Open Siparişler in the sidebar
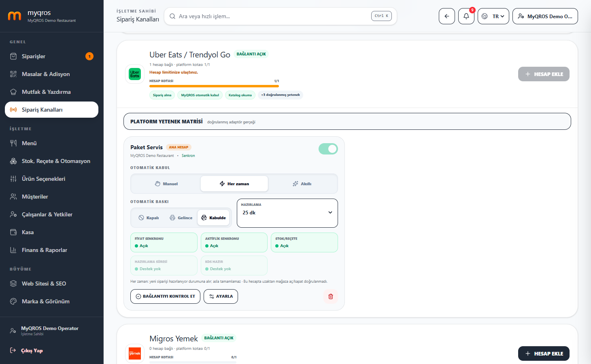Viewport: 591px width, 364px height. [x=51, y=56]
